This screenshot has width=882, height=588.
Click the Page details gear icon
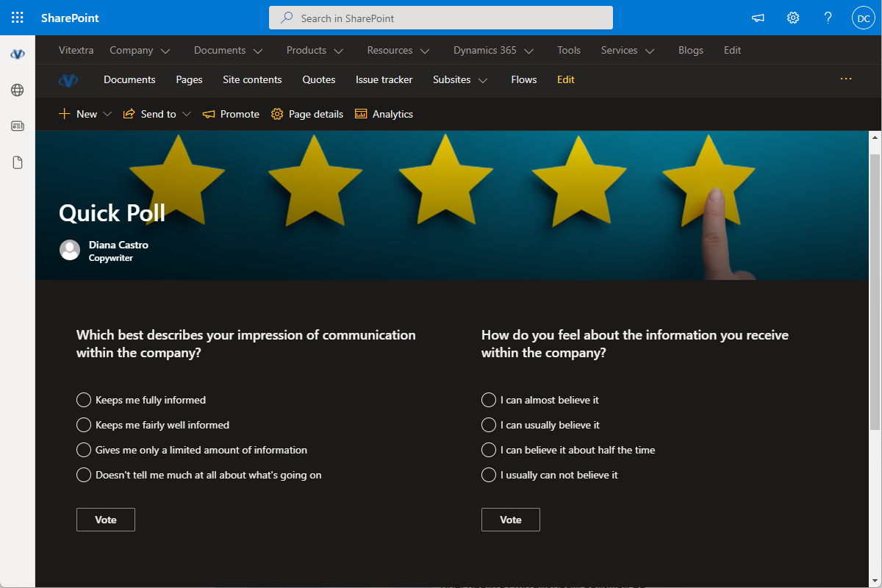(277, 114)
